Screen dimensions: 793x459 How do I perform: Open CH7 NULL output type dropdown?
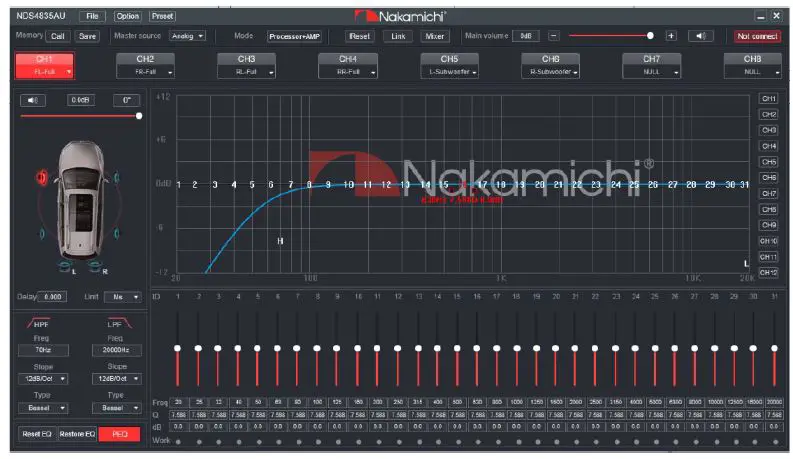652,72
